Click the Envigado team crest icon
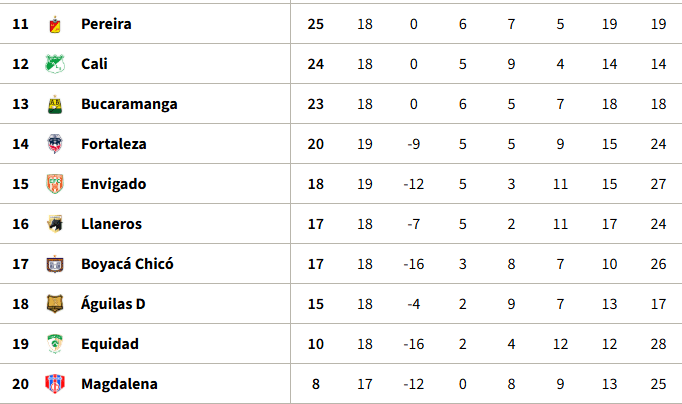This screenshot has width=682, height=404. [x=55, y=184]
